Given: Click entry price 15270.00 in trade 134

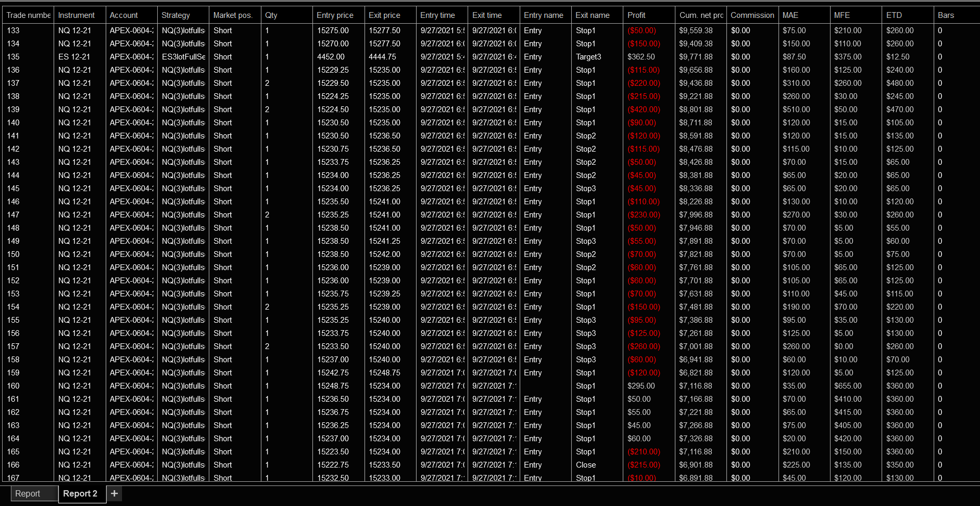Looking at the screenshot, I should point(333,44).
